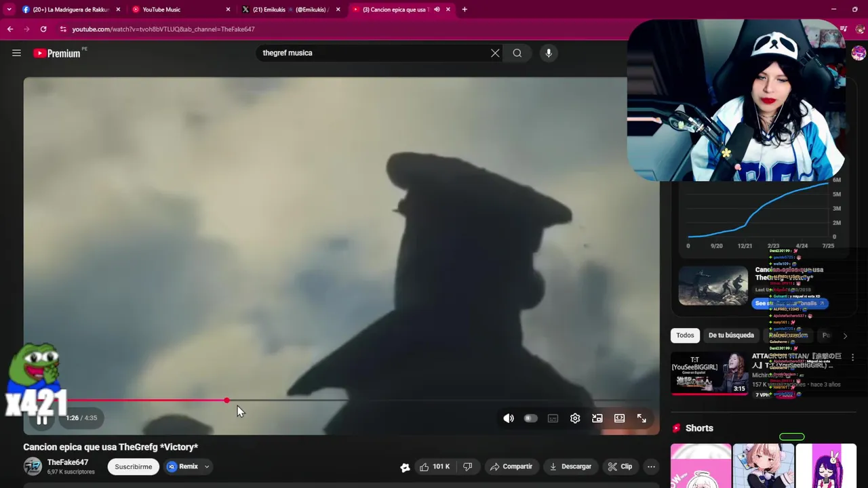Open a new browser tab
Viewport: 868px width, 488px height.
(x=465, y=9)
